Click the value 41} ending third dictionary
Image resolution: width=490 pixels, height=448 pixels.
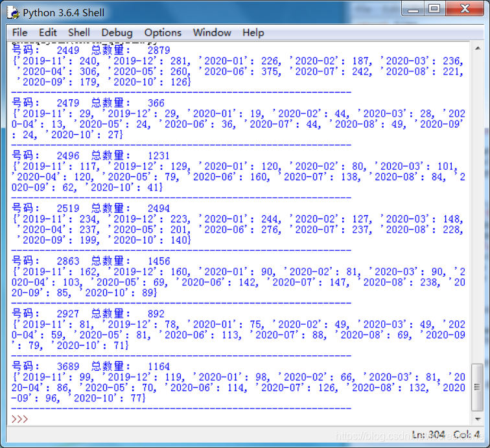point(155,187)
